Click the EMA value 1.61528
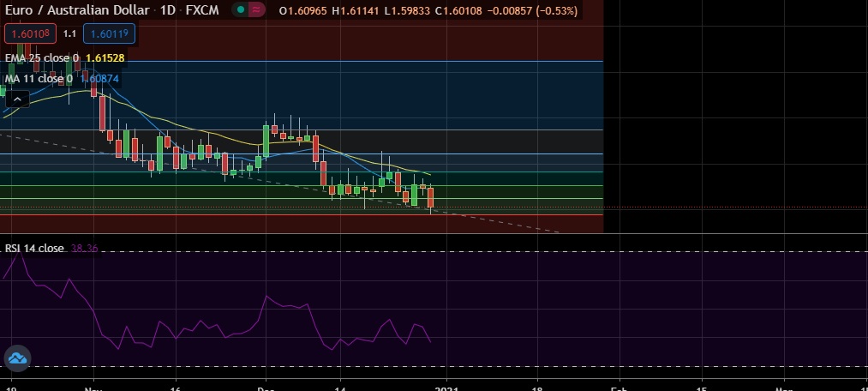 (x=105, y=58)
